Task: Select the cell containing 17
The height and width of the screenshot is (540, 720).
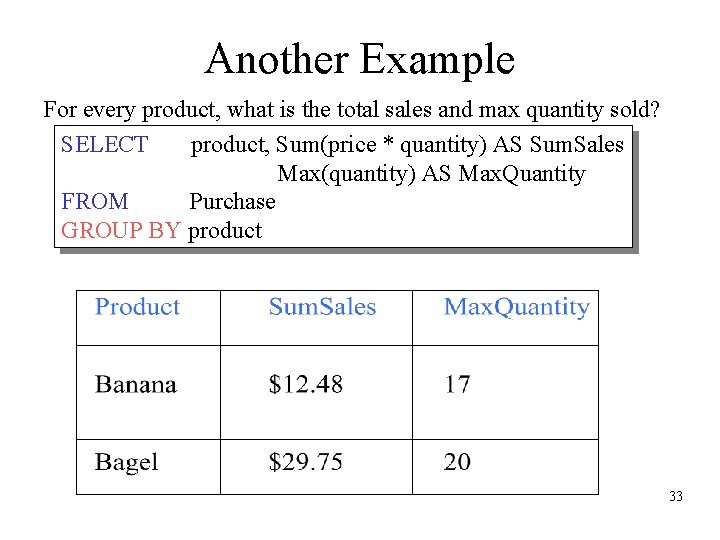Action: pyautogui.click(x=458, y=385)
